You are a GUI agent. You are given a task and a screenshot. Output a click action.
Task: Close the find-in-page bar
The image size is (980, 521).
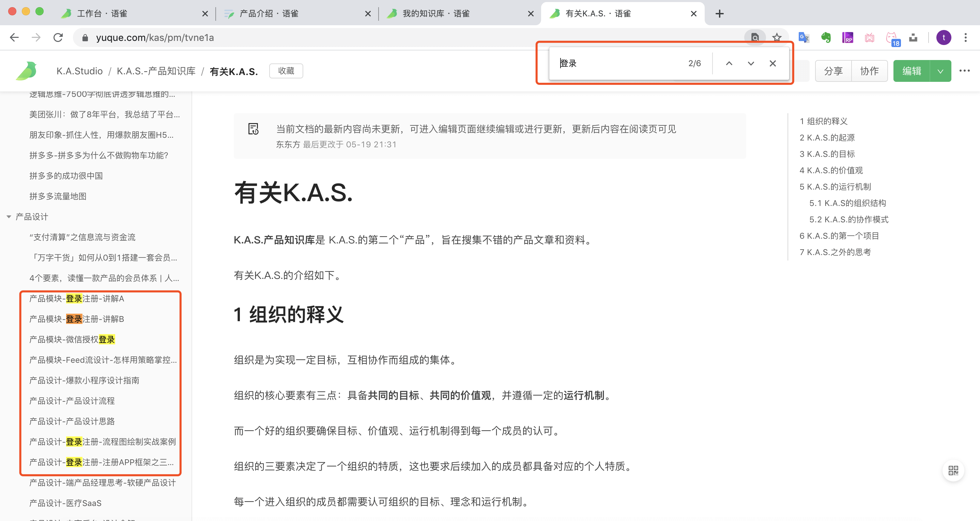point(773,63)
